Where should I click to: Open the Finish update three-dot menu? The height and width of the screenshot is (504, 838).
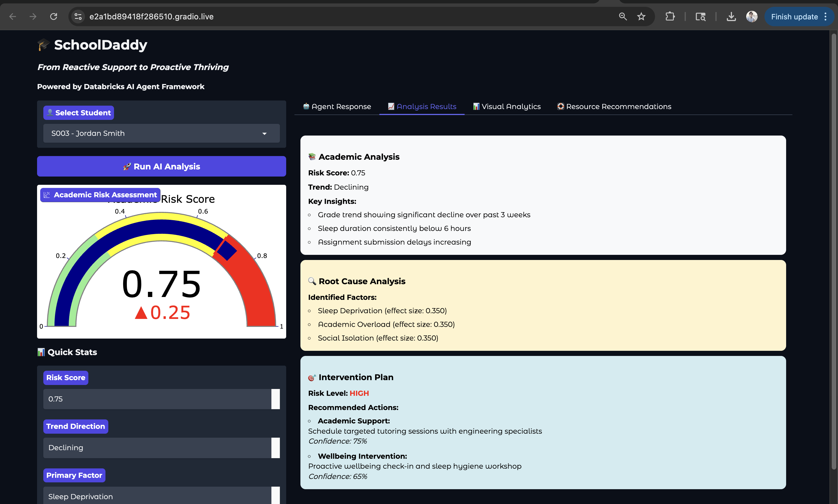coord(825,17)
